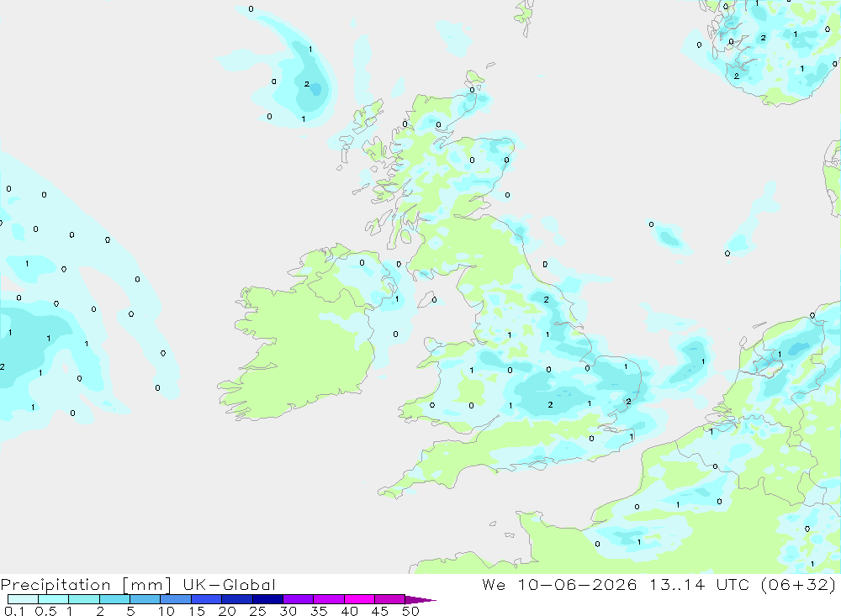The image size is (841, 616).
Task: Click the "Precipitation" title word
Action: [56, 585]
